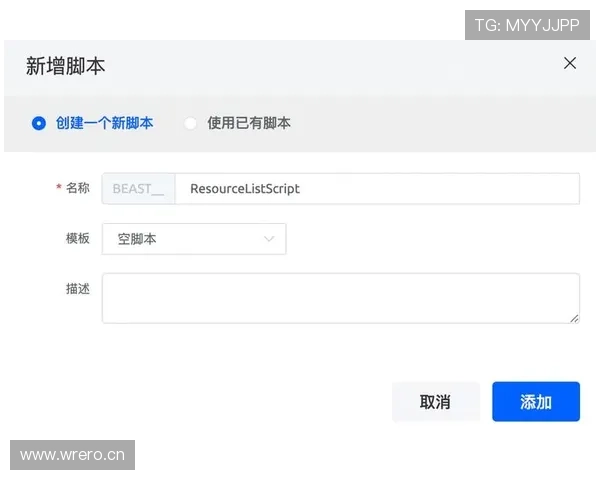Click the 取消 cancel button
The width and height of the screenshot is (600, 480).
click(435, 402)
